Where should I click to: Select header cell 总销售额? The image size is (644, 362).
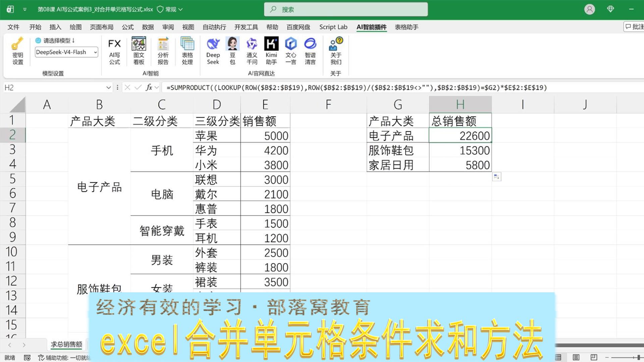pos(460,121)
